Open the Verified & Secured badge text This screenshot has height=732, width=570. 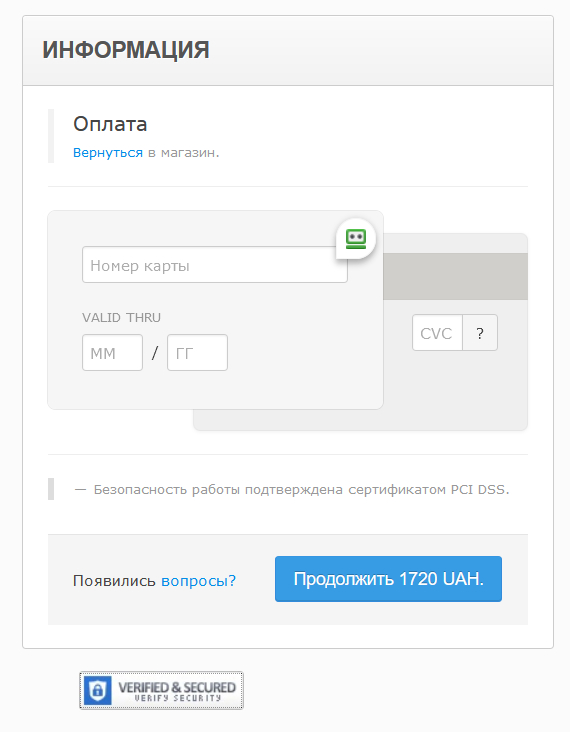pyautogui.click(x=177, y=687)
